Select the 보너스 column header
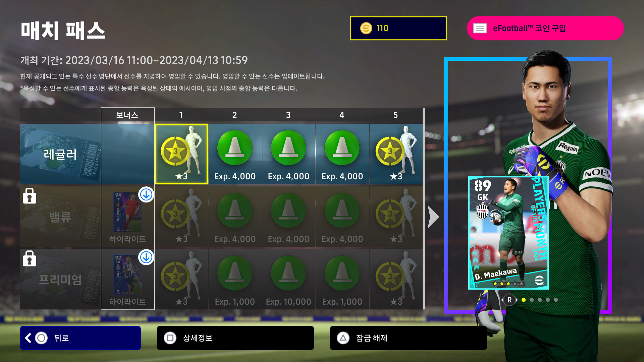This screenshot has width=644, height=362. point(127,115)
